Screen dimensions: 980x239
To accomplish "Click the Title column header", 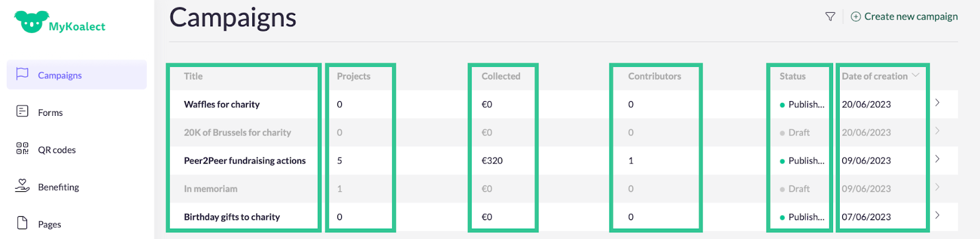I will click(194, 76).
